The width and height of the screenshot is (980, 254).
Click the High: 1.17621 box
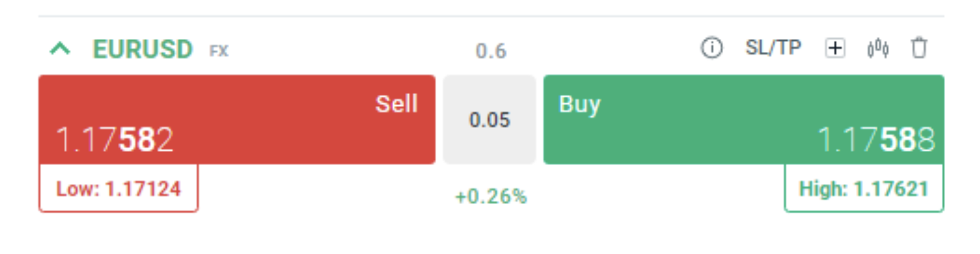point(864,188)
